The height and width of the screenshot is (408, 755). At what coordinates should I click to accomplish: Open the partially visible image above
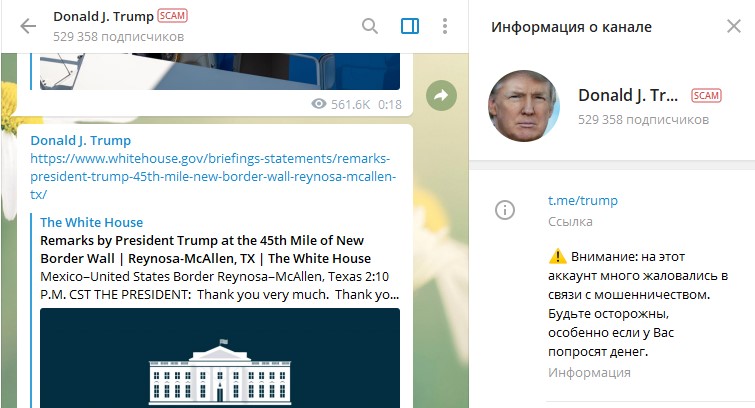(220, 71)
